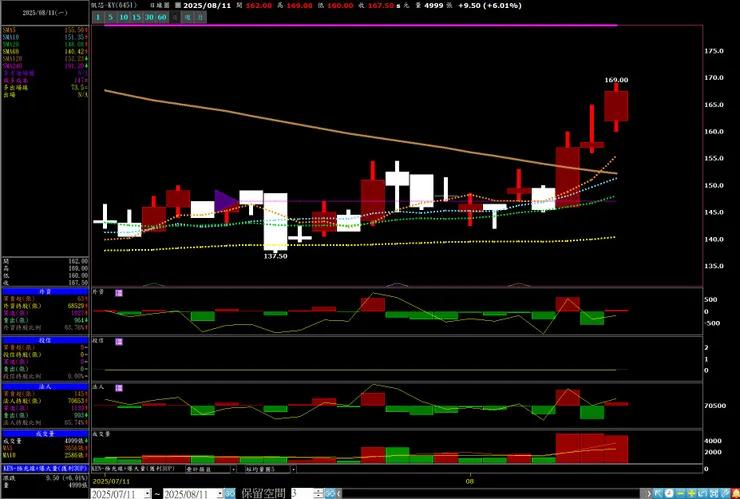Screen dimensions: 740x499
Task: Click the magenta line at top of chart
Action: [360, 25]
